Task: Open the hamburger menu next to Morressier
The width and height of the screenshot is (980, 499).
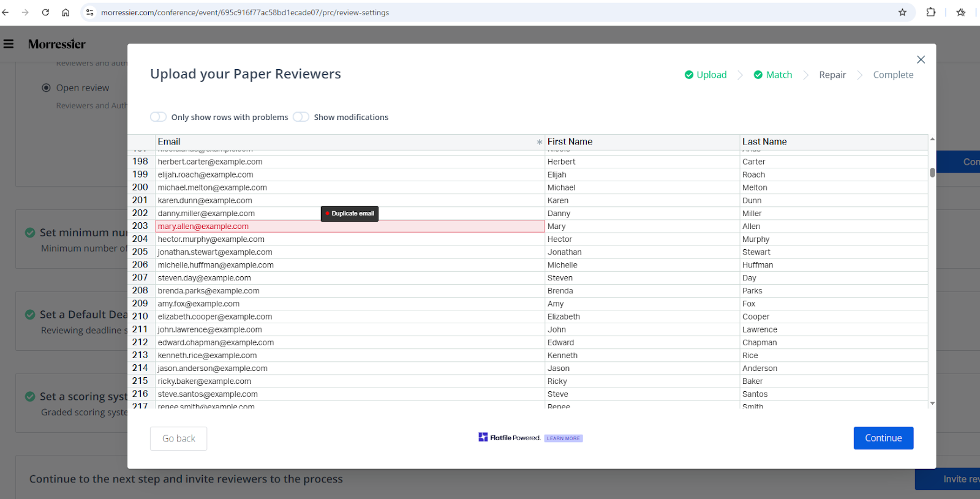Action: pos(9,44)
